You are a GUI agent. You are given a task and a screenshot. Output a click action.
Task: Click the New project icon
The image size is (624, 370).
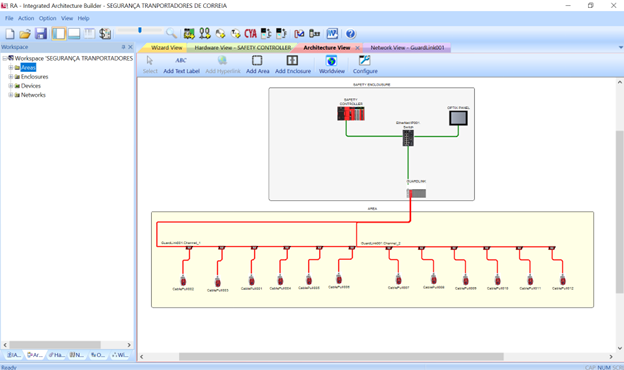click(x=10, y=34)
